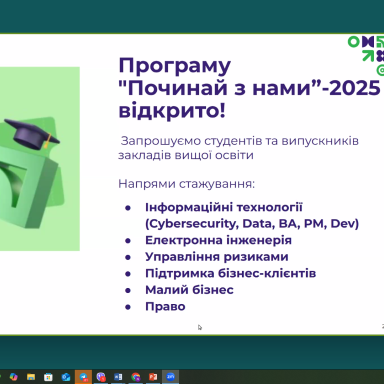Click the "Інформаційні технології" bullet

point(224,207)
